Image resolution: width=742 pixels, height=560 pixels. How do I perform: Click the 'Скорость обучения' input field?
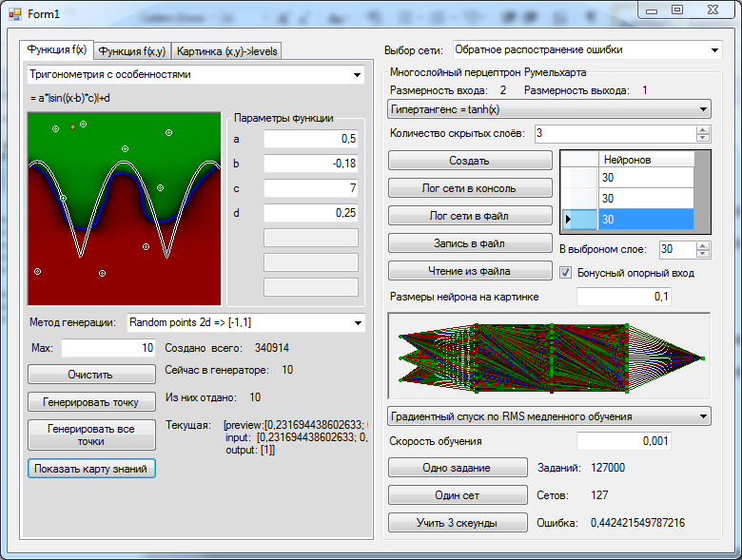(x=624, y=441)
